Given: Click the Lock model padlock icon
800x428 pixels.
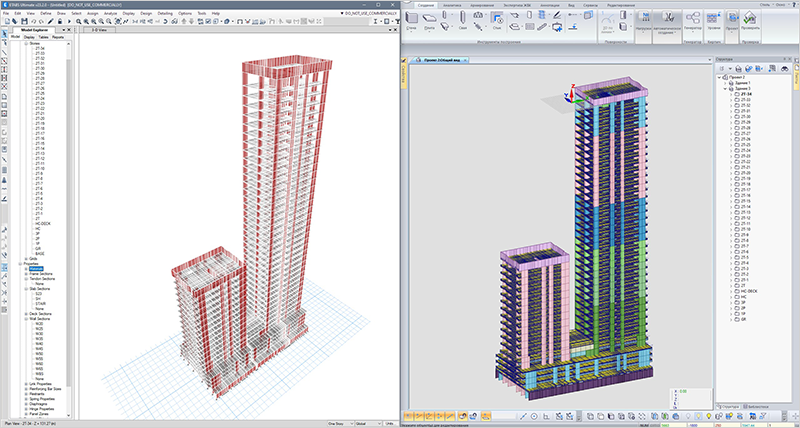Looking at the screenshot, I should point(60,21).
